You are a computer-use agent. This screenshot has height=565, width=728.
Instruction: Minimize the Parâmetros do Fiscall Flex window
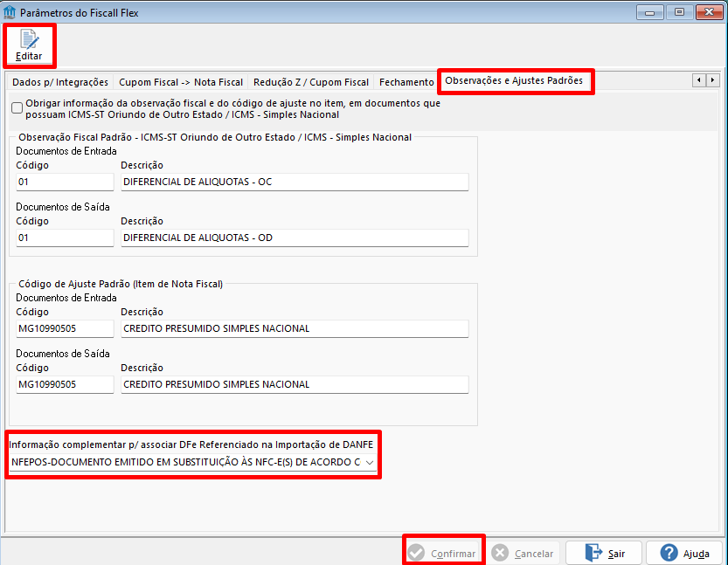(649, 12)
